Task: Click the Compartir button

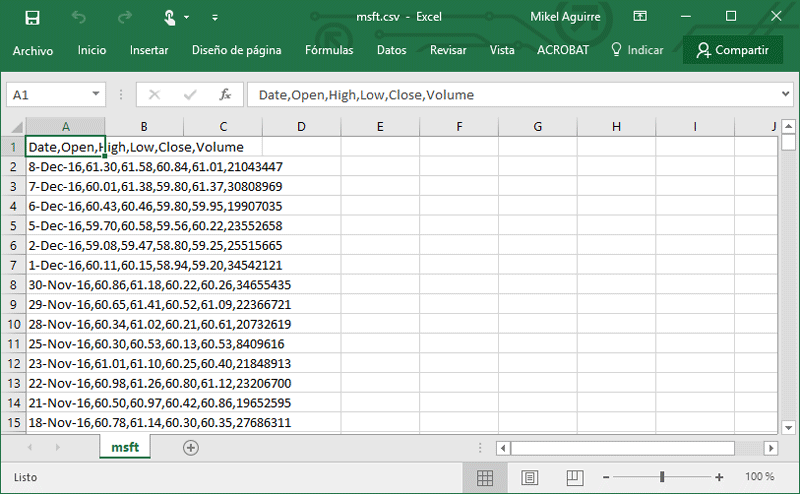Action: click(x=733, y=50)
